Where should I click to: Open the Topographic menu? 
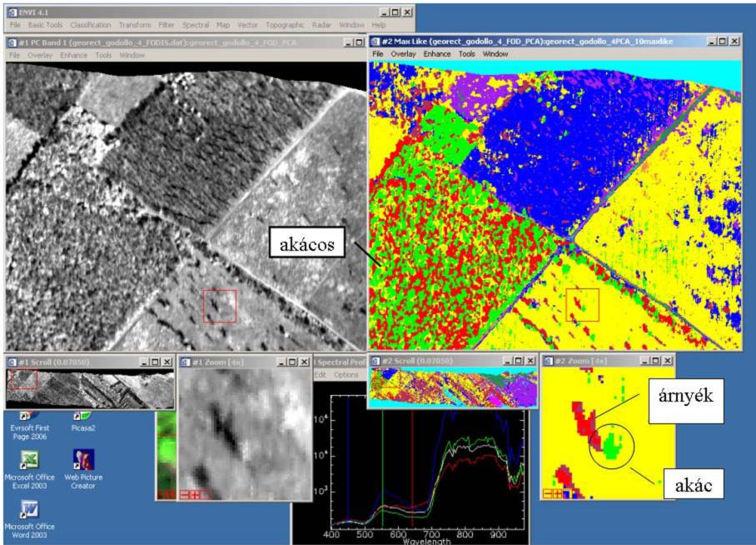[x=285, y=25]
